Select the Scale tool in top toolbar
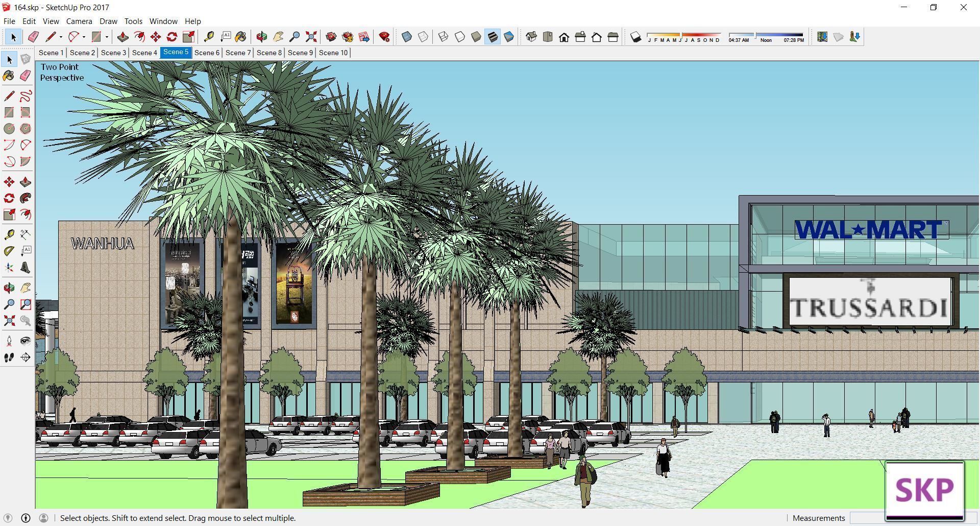 [188, 37]
